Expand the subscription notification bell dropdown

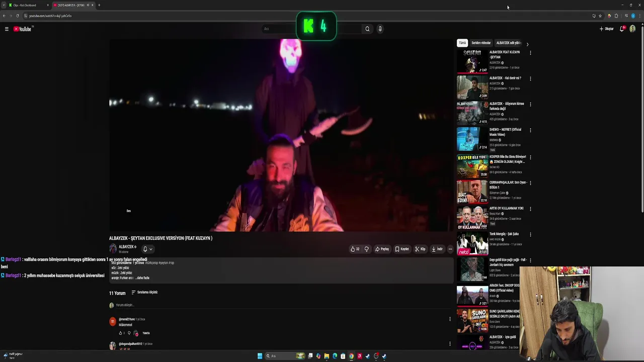147,249
